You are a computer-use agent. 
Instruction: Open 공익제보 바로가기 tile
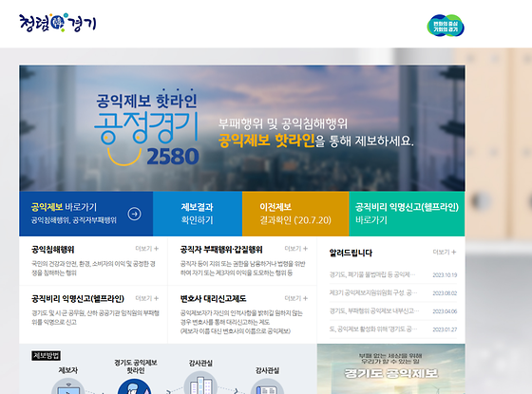(86, 214)
